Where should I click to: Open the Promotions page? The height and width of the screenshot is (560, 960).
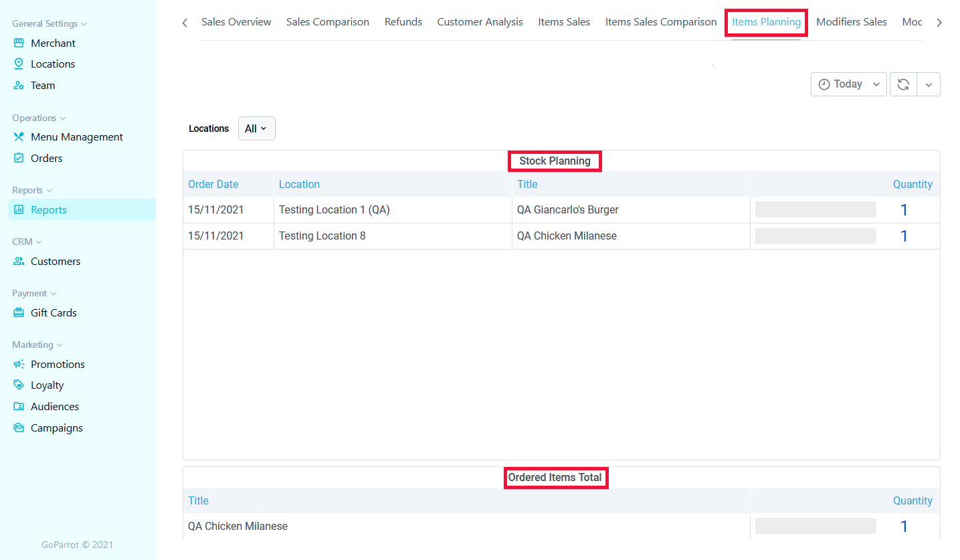[x=58, y=364]
